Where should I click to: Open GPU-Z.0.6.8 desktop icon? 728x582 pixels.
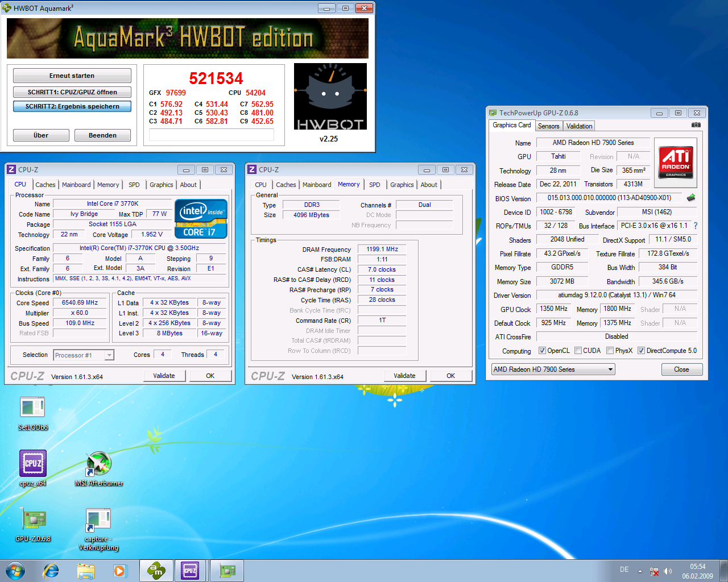[33, 524]
